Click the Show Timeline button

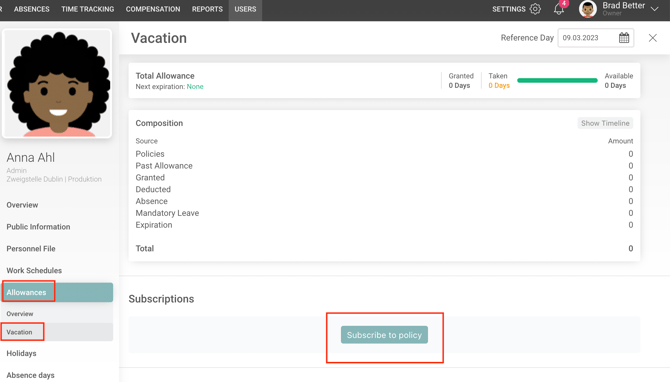point(605,123)
